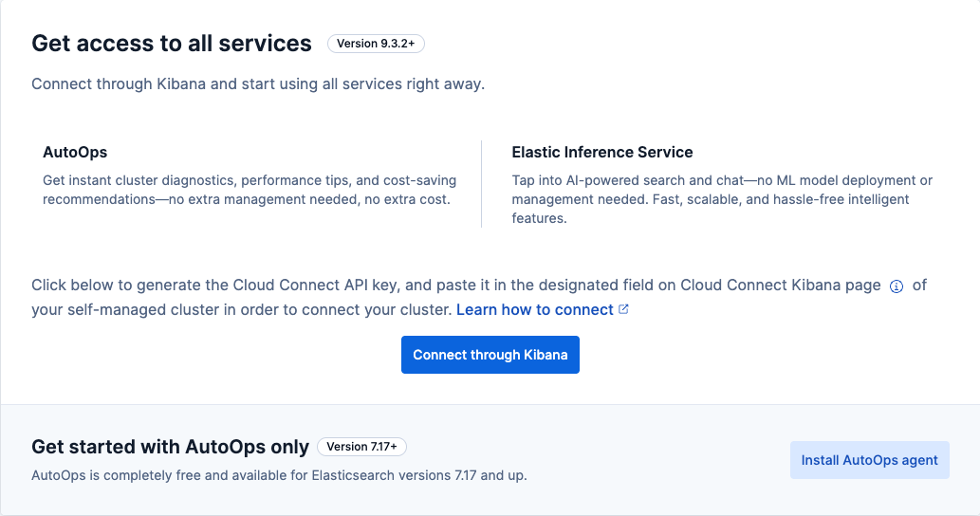Viewport: 980px width, 516px height.
Task: Click the Get access to all services title
Action: [172, 43]
